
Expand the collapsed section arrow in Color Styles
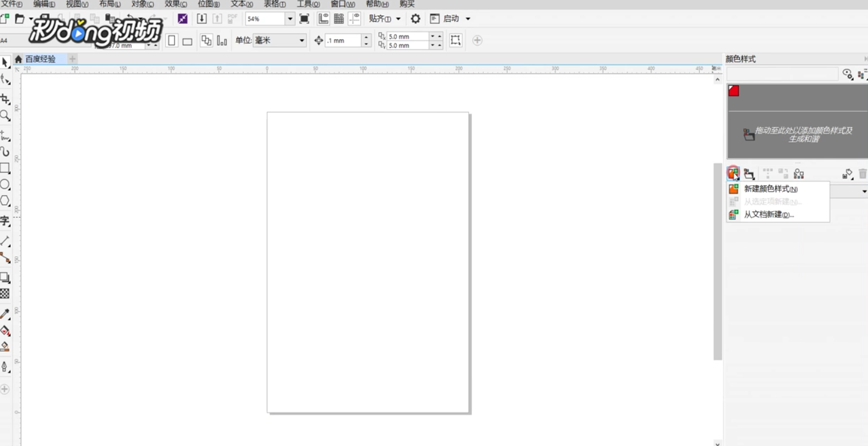[864, 192]
